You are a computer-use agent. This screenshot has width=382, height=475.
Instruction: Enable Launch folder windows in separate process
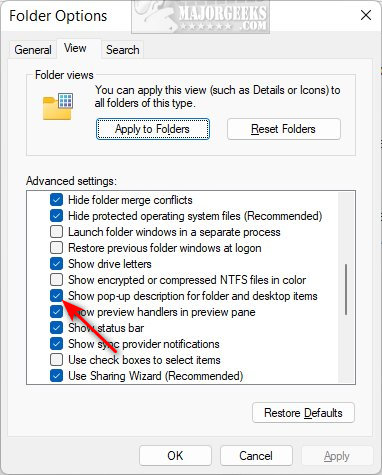[x=56, y=232]
